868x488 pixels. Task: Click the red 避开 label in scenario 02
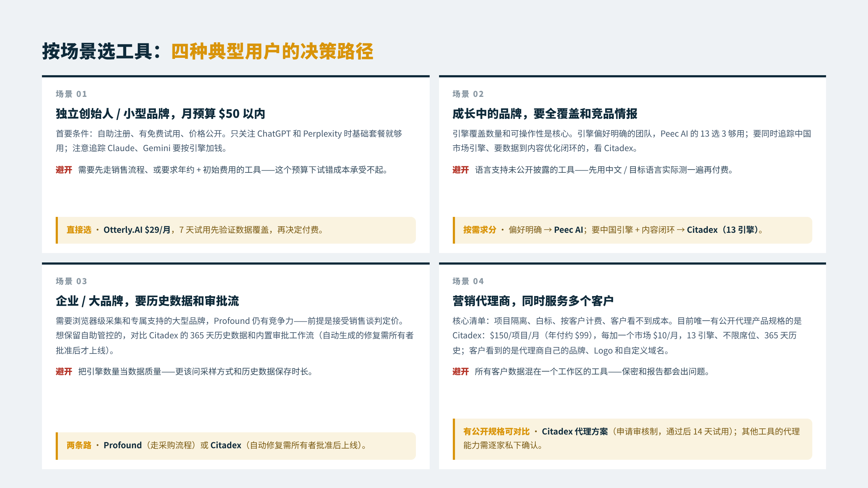tap(461, 170)
